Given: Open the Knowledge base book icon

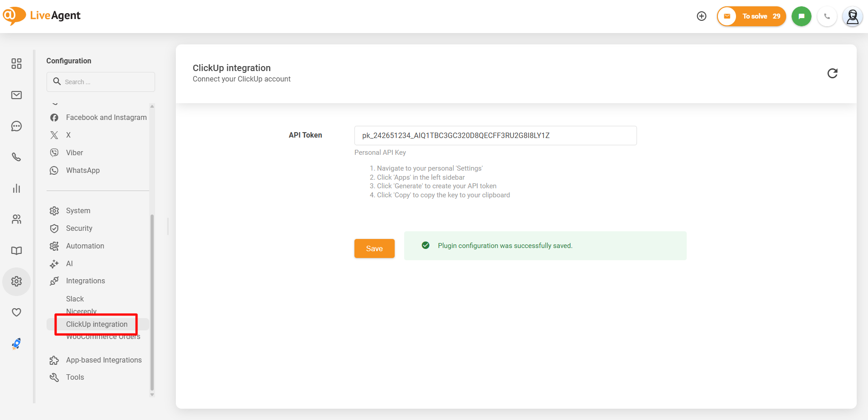Looking at the screenshot, I should [16, 251].
